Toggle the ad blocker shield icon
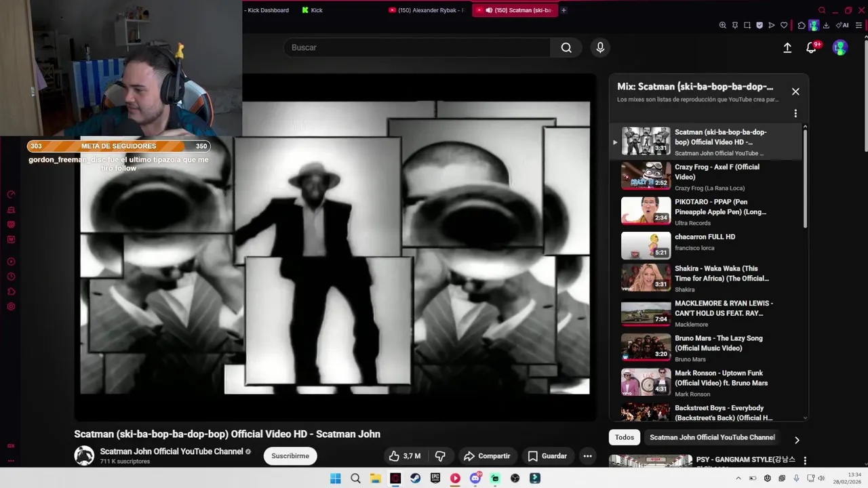Image resolution: width=868 pixels, height=488 pixels. 759,25
